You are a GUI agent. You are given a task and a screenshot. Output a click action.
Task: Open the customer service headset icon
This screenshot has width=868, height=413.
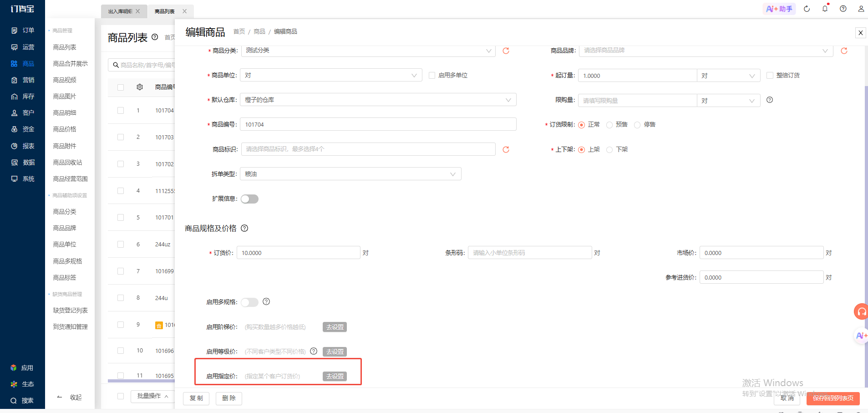pos(861,312)
